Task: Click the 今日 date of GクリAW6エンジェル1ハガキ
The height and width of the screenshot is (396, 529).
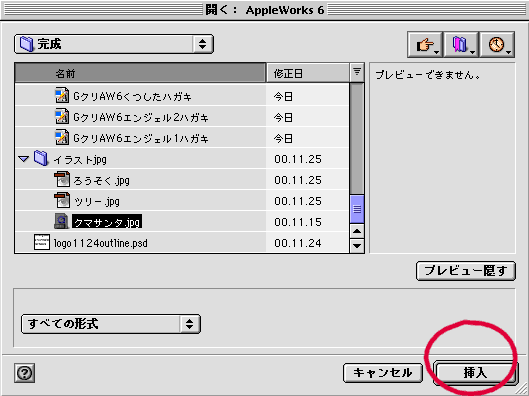Action: [283, 139]
